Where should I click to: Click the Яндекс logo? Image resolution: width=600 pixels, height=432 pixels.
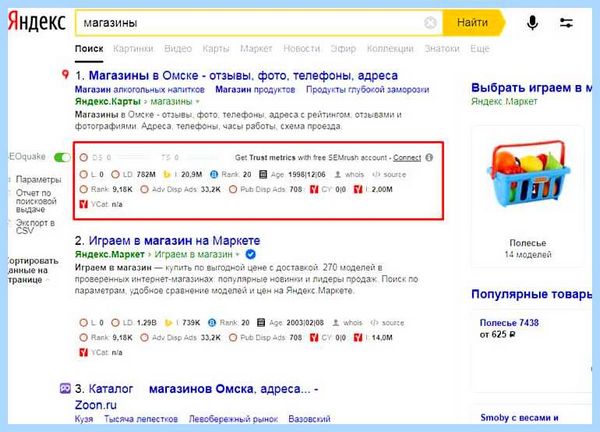point(37,22)
